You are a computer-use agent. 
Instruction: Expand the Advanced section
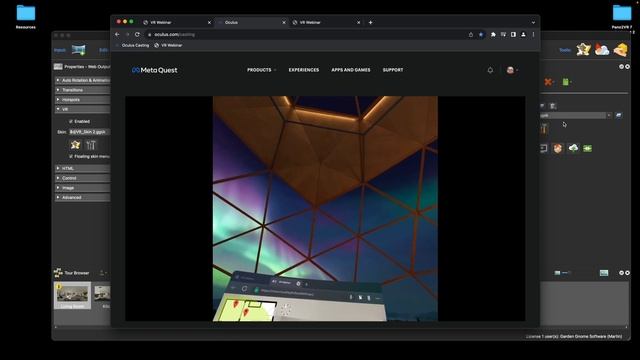pyautogui.click(x=83, y=198)
